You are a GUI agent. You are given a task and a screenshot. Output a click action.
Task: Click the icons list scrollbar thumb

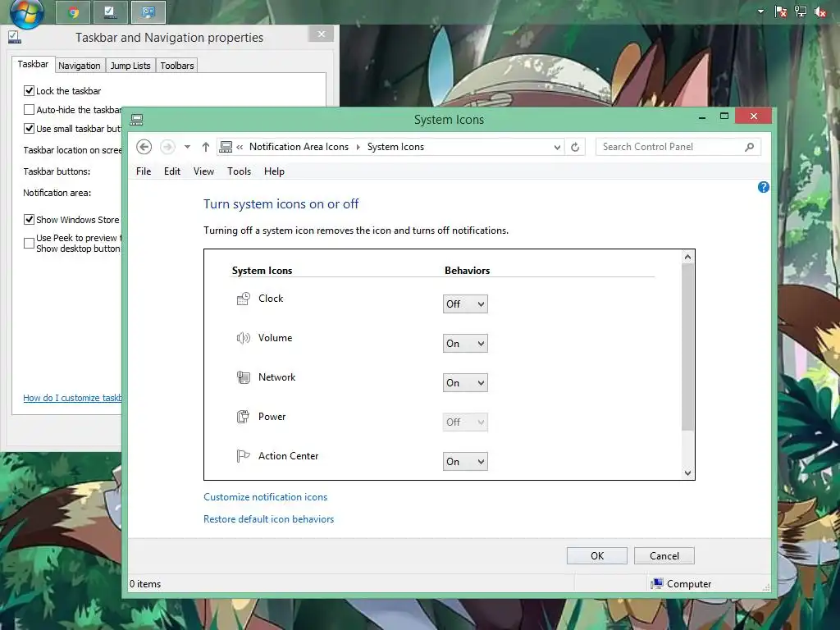tap(688, 347)
